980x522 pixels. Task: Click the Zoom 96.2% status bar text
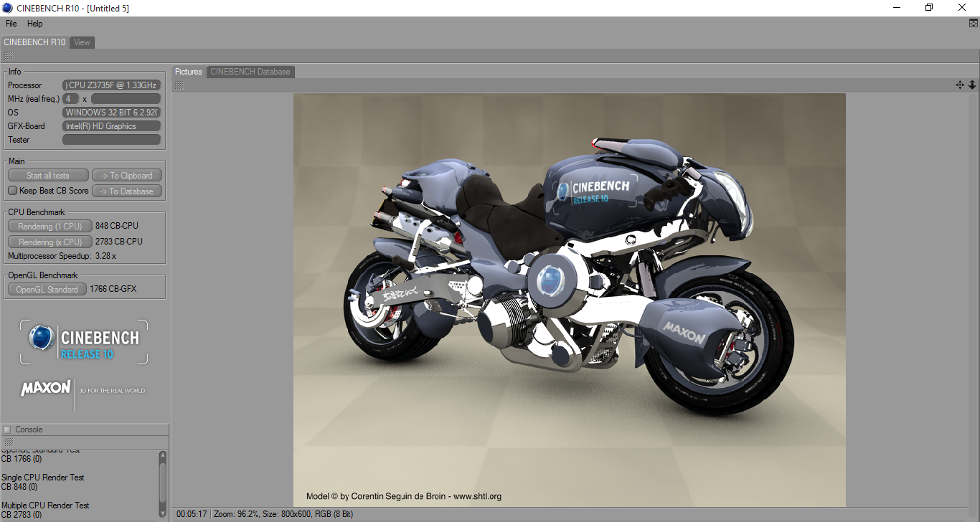(x=235, y=514)
